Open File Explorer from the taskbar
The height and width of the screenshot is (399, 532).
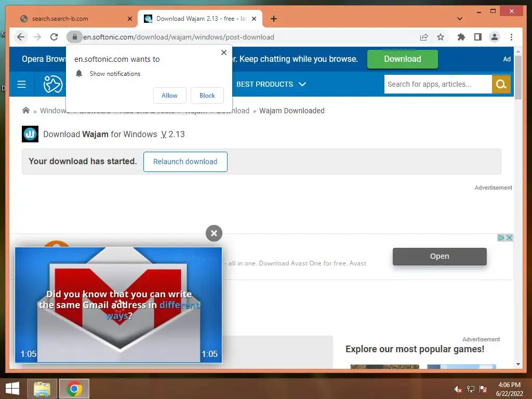(42, 389)
